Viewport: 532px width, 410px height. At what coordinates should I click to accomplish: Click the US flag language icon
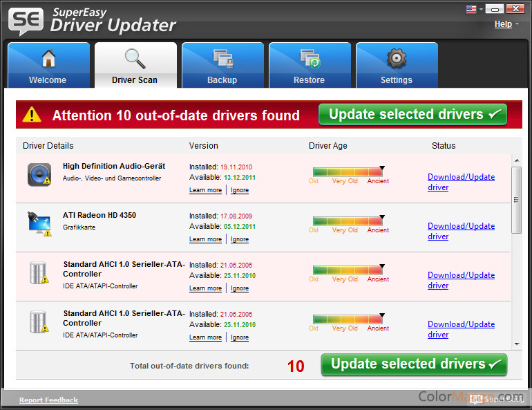[471, 9]
